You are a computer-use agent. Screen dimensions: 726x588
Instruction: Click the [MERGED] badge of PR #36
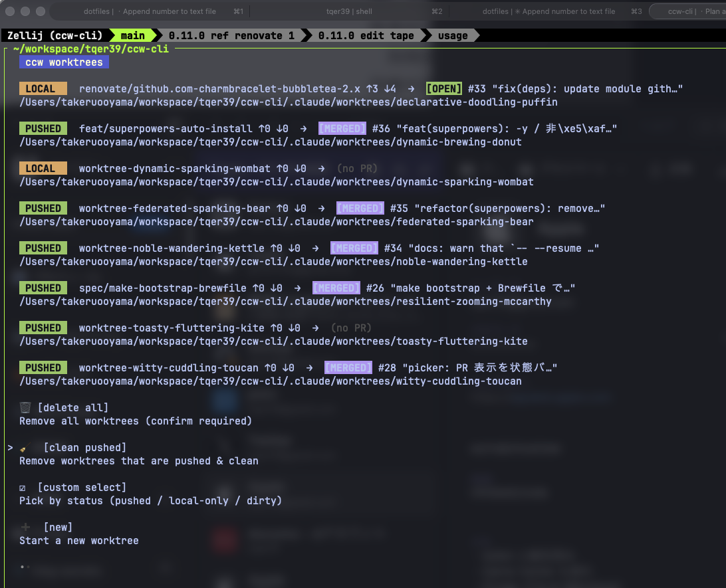click(342, 128)
